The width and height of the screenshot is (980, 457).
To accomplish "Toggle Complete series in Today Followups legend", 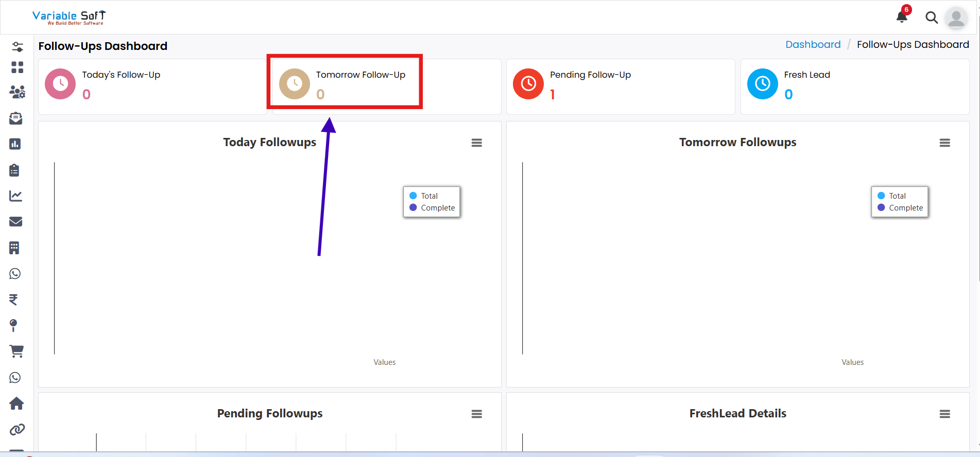I will (x=437, y=208).
